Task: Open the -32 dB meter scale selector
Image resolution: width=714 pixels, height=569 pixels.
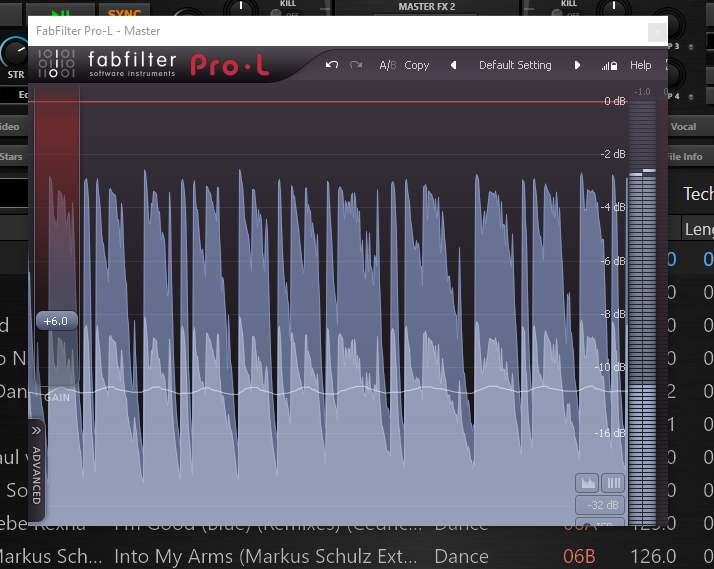Action: pos(600,505)
